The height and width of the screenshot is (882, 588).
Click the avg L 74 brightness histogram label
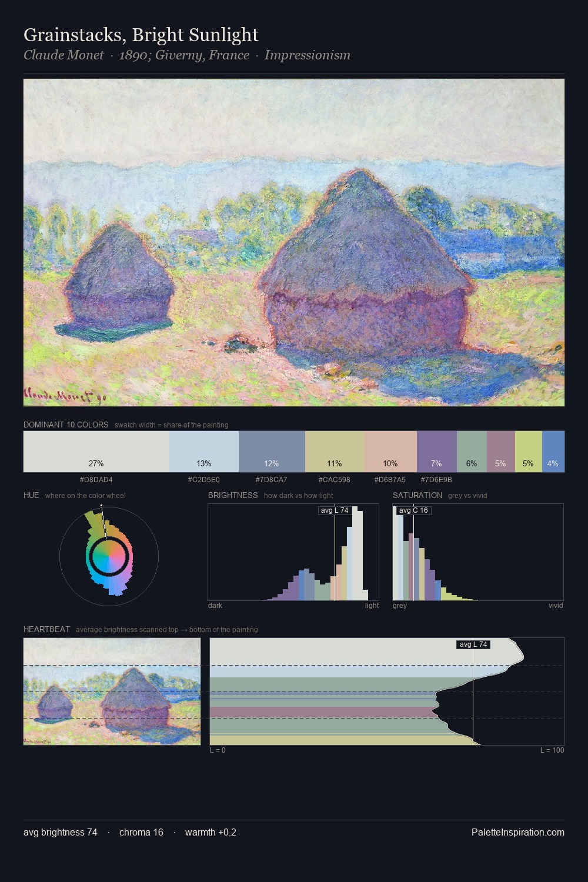[335, 510]
